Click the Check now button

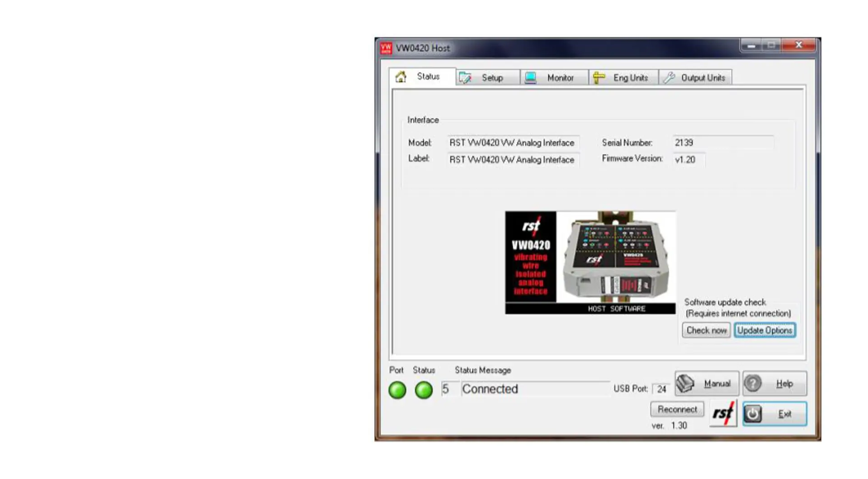click(x=706, y=330)
